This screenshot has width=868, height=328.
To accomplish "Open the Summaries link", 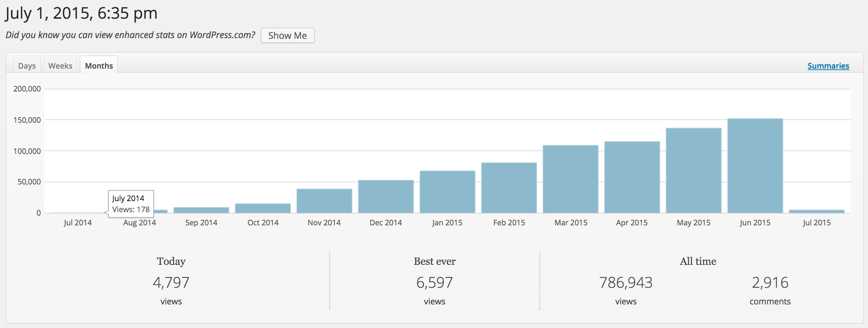I will tap(828, 66).
